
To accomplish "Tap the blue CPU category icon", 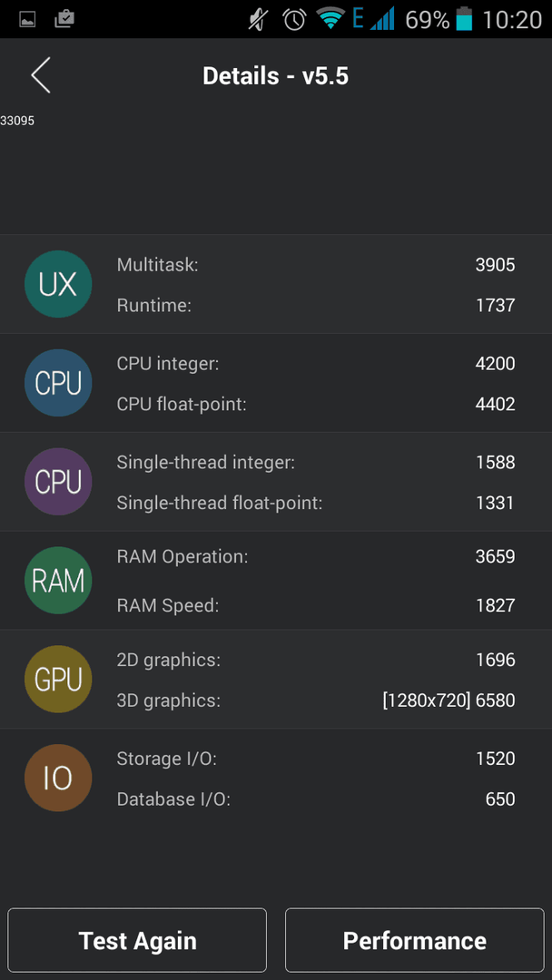I will click(x=58, y=383).
